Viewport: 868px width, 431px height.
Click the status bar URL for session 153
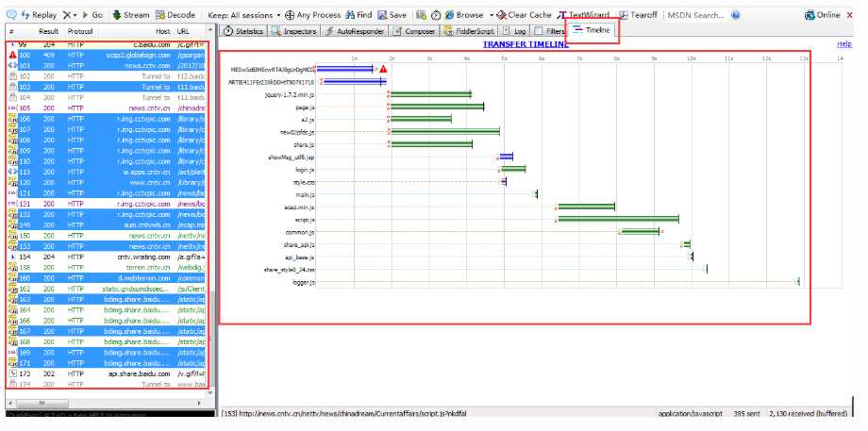(345, 413)
